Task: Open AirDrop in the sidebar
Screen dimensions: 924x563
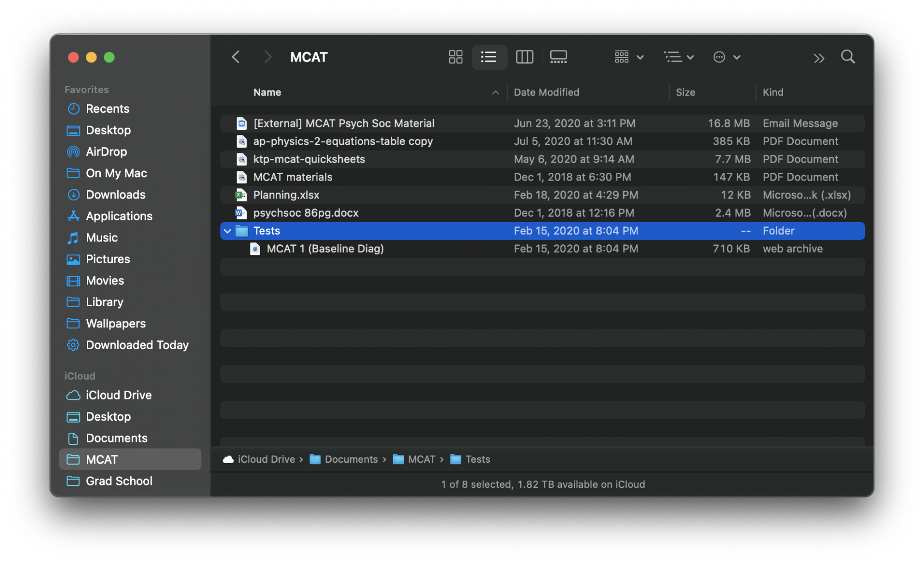Action: tap(106, 151)
